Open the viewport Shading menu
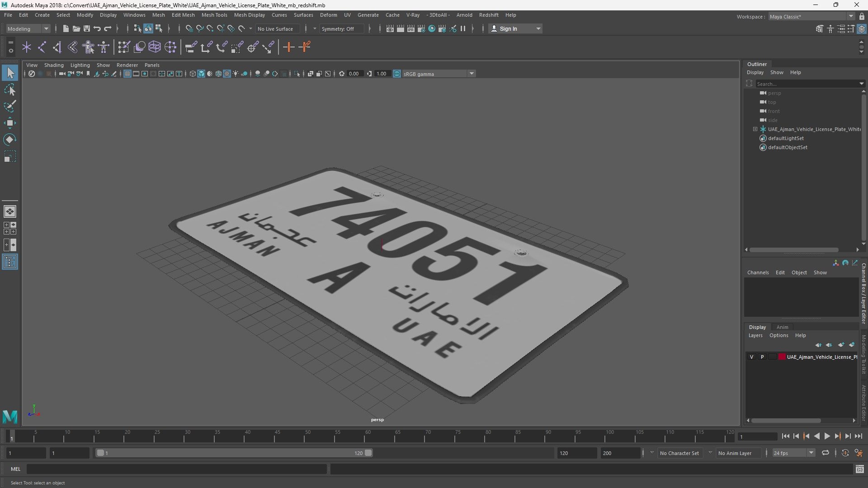This screenshot has width=868, height=488. [54, 65]
